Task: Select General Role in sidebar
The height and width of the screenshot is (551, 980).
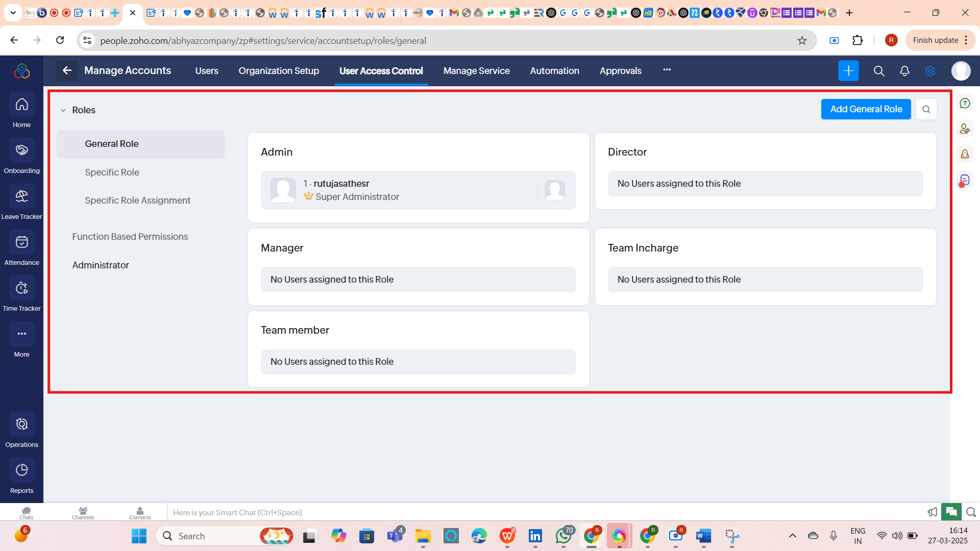Action: (x=140, y=144)
